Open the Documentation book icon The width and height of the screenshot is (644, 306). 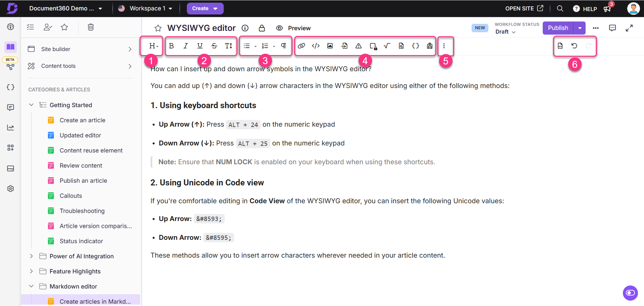[x=10, y=47]
